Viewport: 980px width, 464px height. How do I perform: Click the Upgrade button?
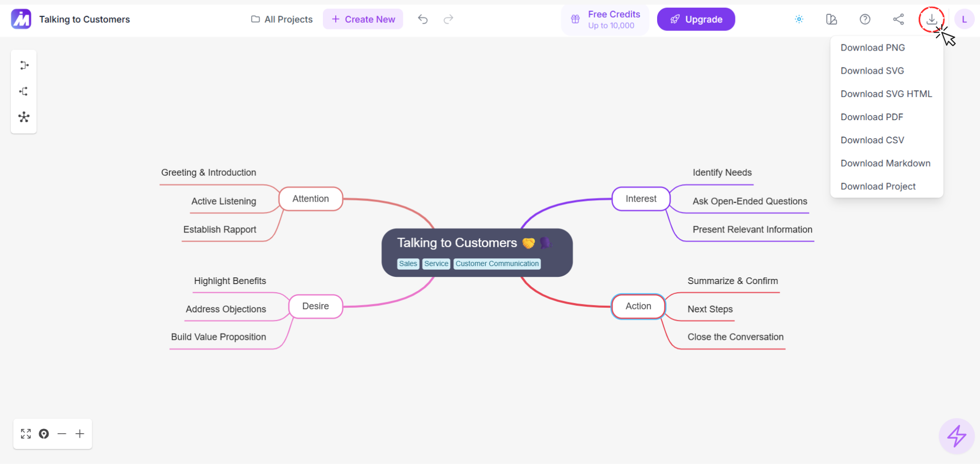click(696, 20)
